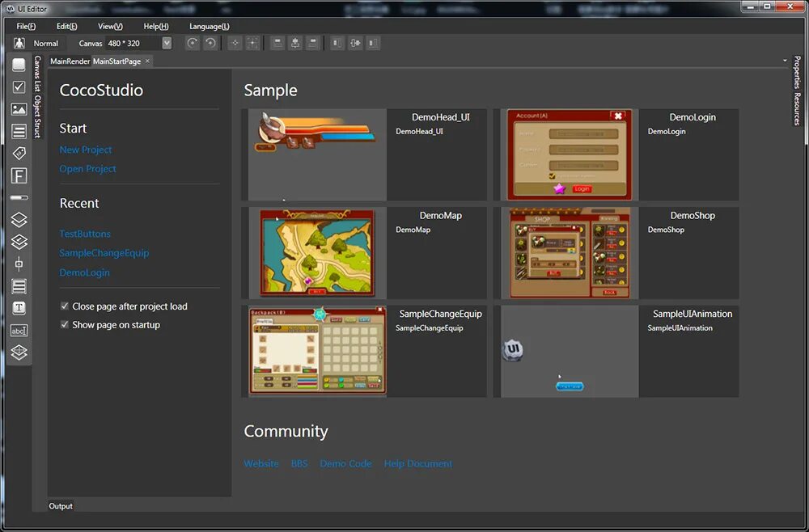
Task: Open the Community Website link
Action: 261,463
